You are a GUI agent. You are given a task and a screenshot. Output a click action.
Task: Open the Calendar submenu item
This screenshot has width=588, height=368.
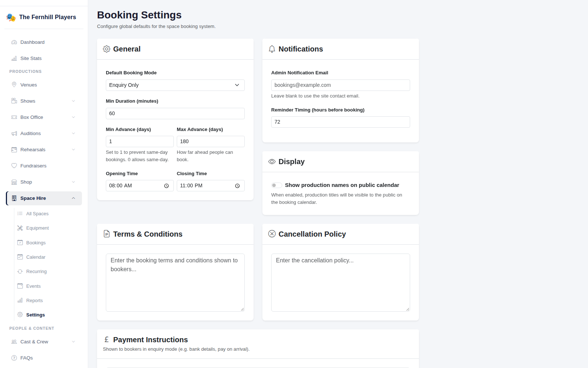pos(48,257)
